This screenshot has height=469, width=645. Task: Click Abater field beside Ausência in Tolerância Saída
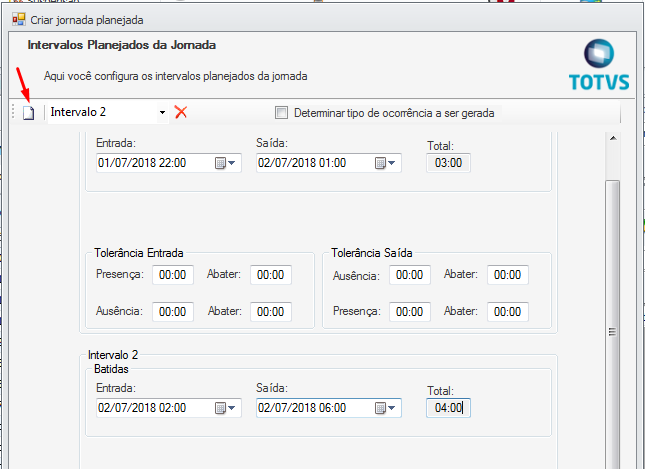tap(508, 275)
